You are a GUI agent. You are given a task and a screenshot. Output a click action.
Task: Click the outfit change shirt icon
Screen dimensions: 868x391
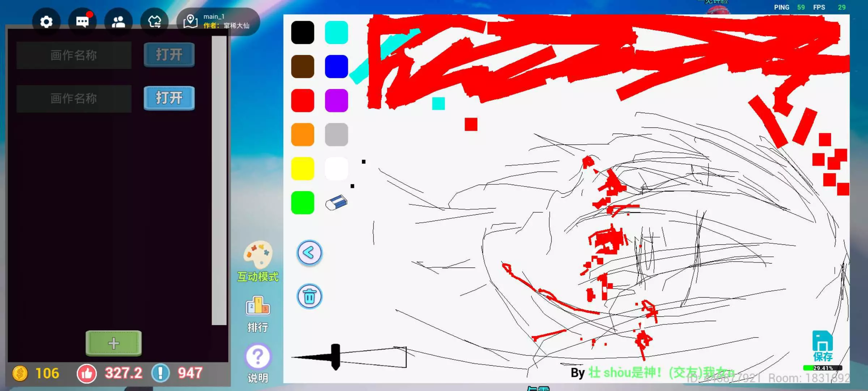tap(154, 22)
